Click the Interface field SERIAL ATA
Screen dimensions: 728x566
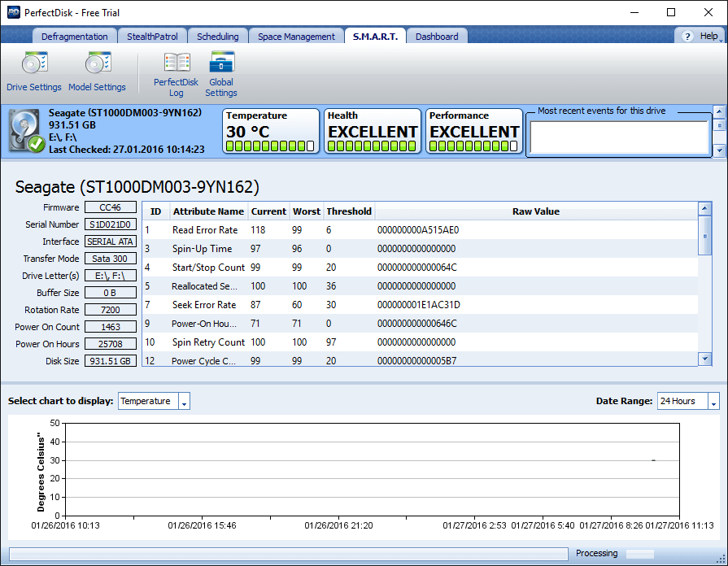point(111,242)
